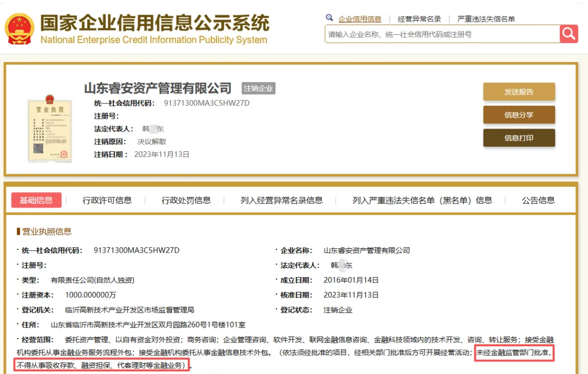Click credit code 91371300MA3C5HW27D in header card
Image resolution: width=588 pixels, height=374 pixels.
coord(207,103)
